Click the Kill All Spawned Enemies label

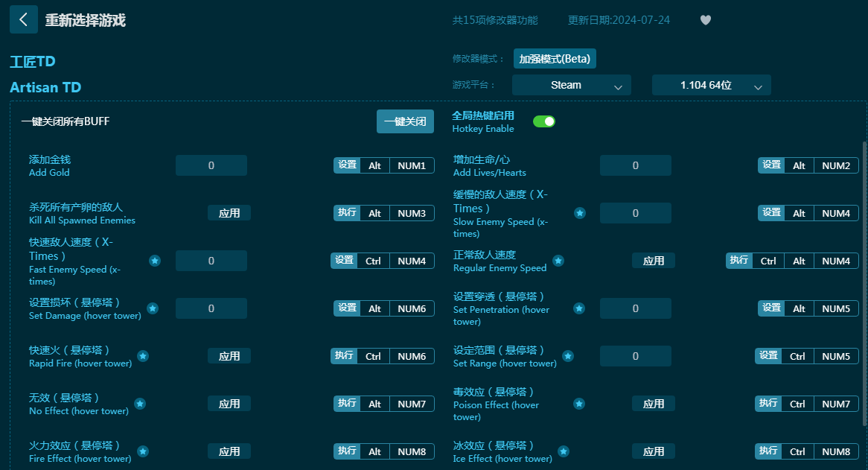[82, 220]
